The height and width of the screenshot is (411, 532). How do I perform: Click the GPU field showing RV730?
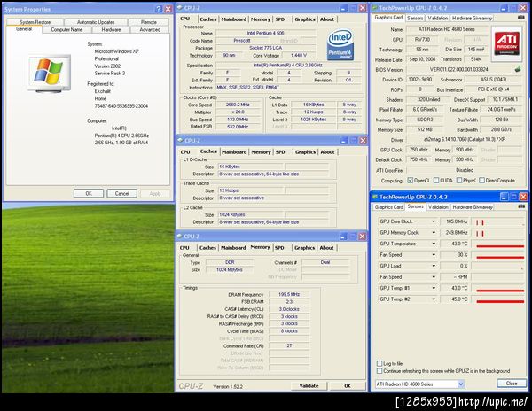click(422, 40)
